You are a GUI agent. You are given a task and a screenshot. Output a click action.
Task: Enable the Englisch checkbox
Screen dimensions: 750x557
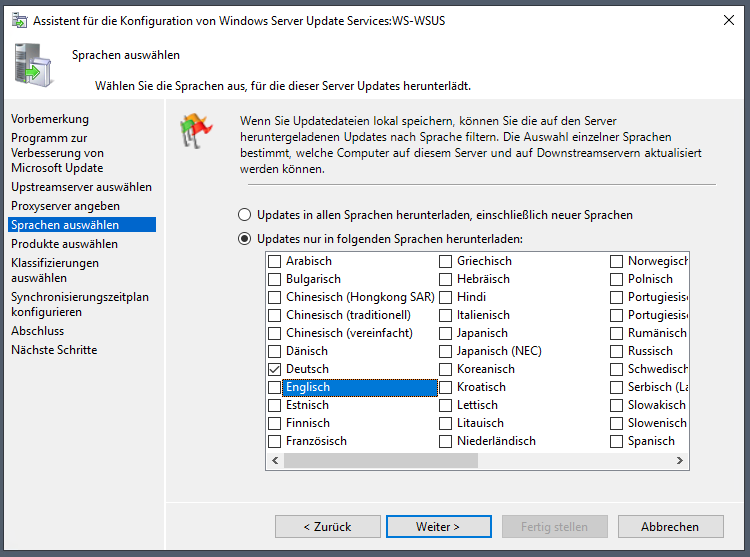pyautogui.click(x=275, y=387)
